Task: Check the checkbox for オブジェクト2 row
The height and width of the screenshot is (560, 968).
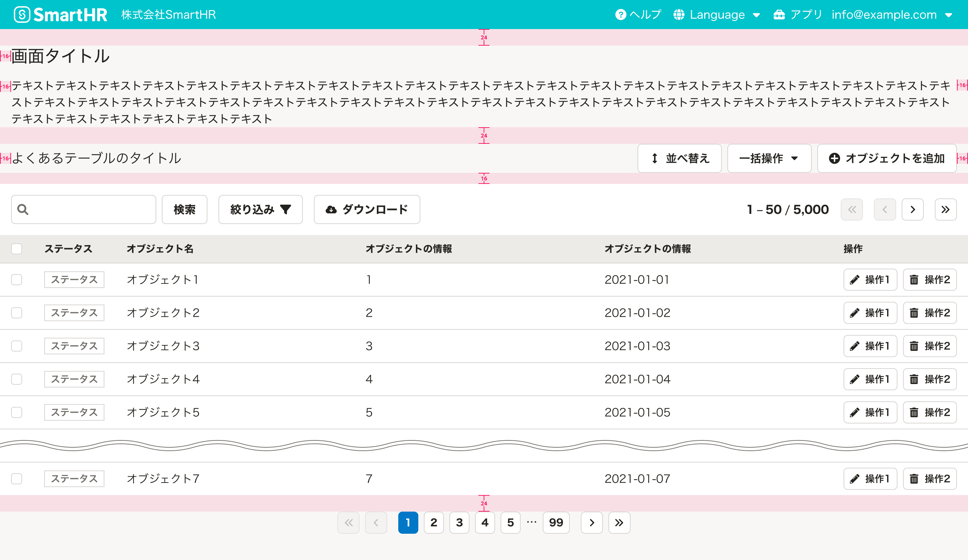Action: click(17, 312)
